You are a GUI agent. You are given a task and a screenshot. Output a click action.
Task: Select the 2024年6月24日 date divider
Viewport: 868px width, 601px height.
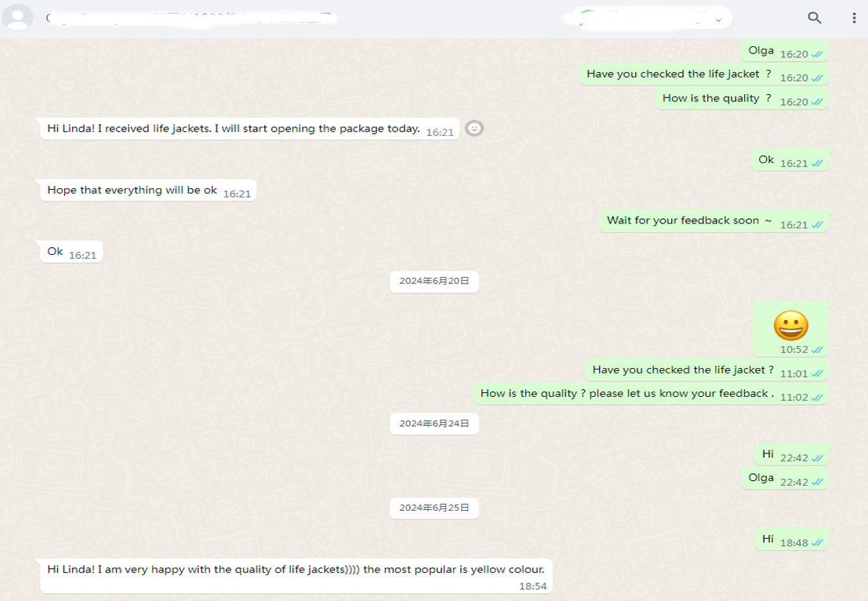tap(434, 424)
